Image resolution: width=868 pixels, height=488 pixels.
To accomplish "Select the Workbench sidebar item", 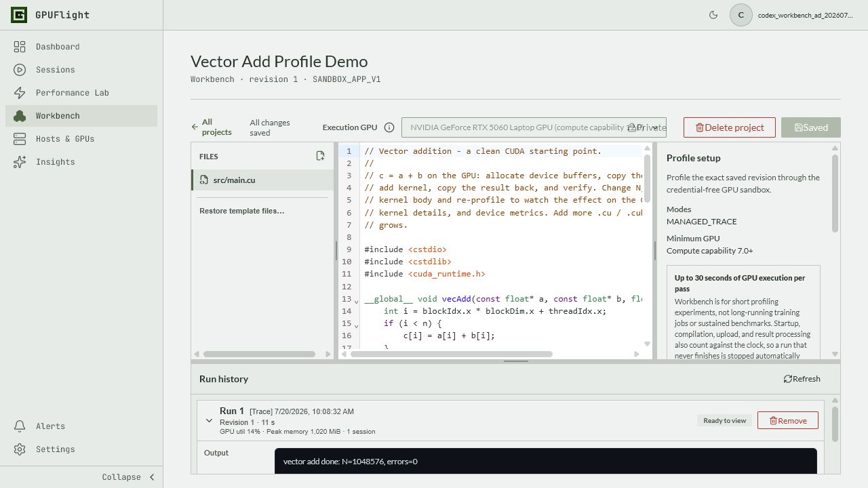I will 81,116.
